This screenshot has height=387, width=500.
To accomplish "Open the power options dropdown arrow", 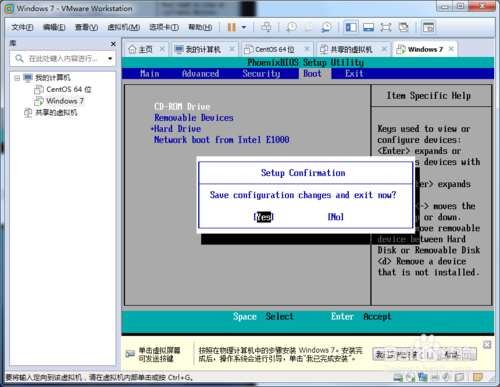I will click(x=244, y=27).
